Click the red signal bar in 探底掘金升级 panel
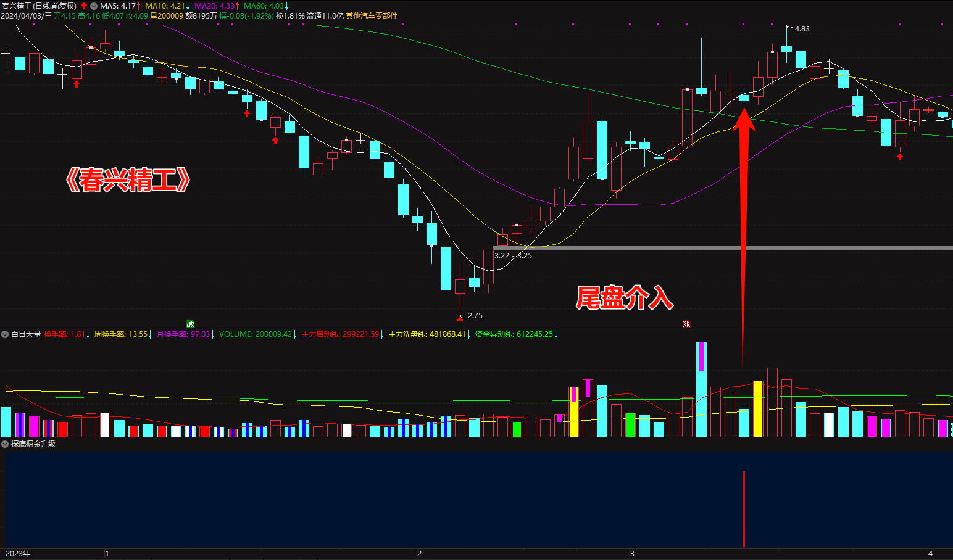953x560 pixels. [744, 509]
